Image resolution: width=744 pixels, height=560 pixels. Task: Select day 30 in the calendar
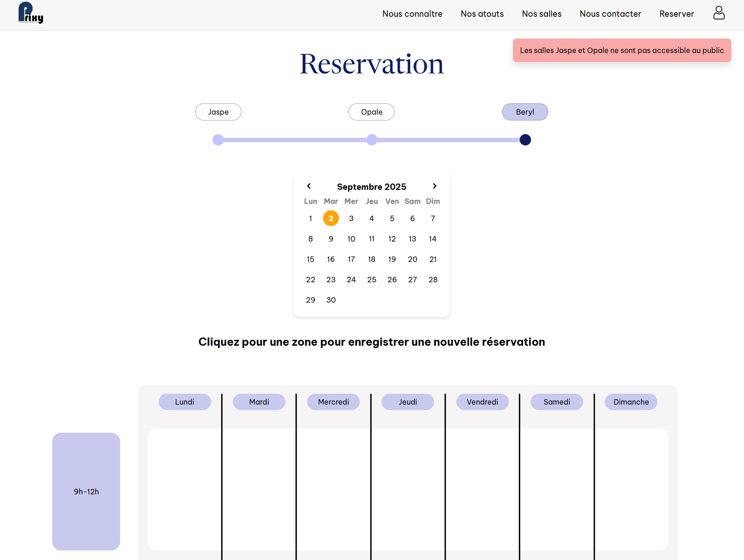331,300
